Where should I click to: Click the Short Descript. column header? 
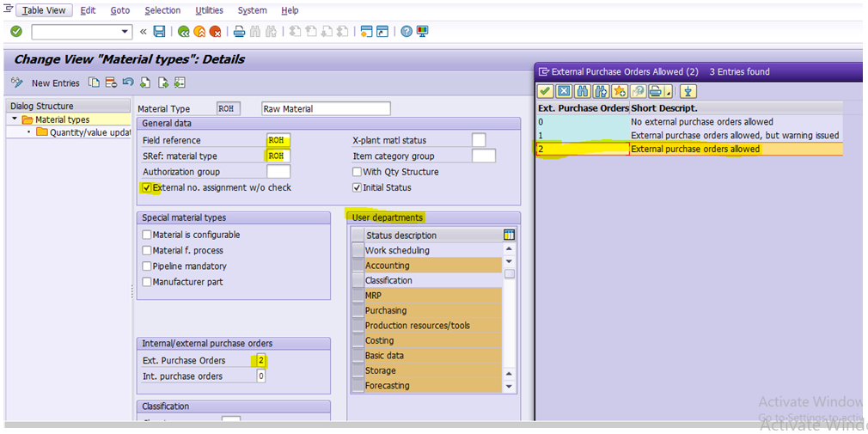737,108
